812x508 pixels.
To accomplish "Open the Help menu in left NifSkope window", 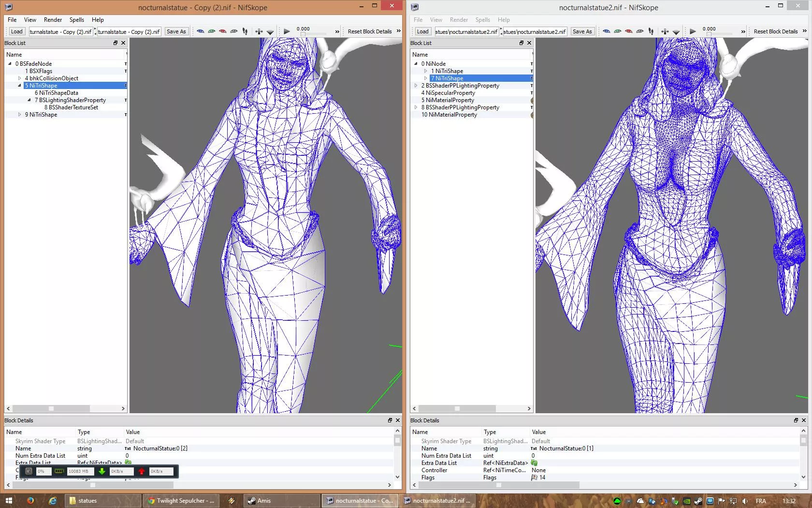I will tap(98, 20).
